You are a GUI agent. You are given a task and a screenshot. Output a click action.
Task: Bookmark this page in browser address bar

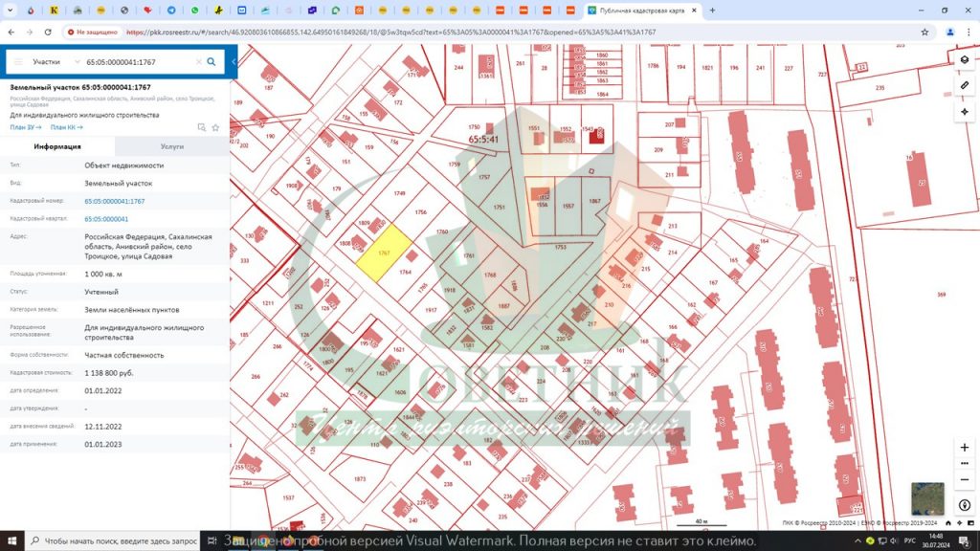click(924, 32)
